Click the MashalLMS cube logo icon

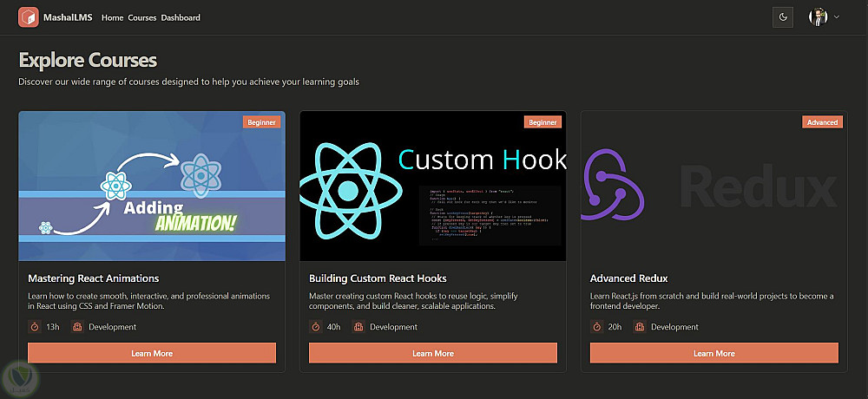pos(29,17)
